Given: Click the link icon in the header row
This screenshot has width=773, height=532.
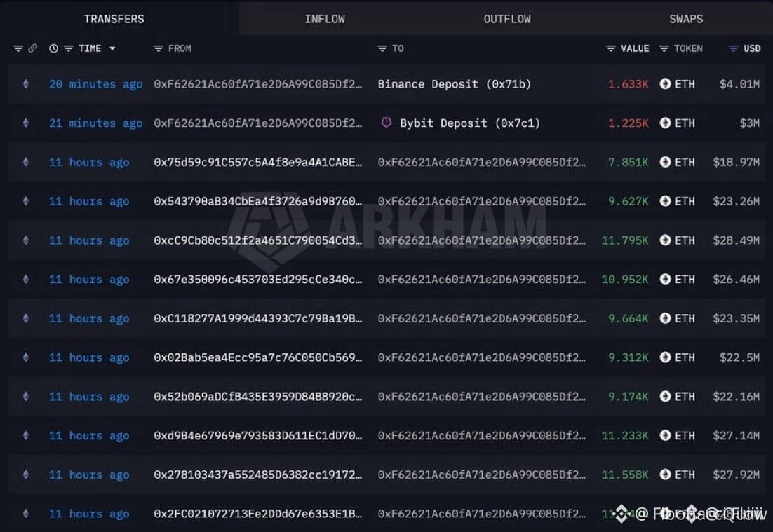Looking at the screenshot, I should pos(32,48).
